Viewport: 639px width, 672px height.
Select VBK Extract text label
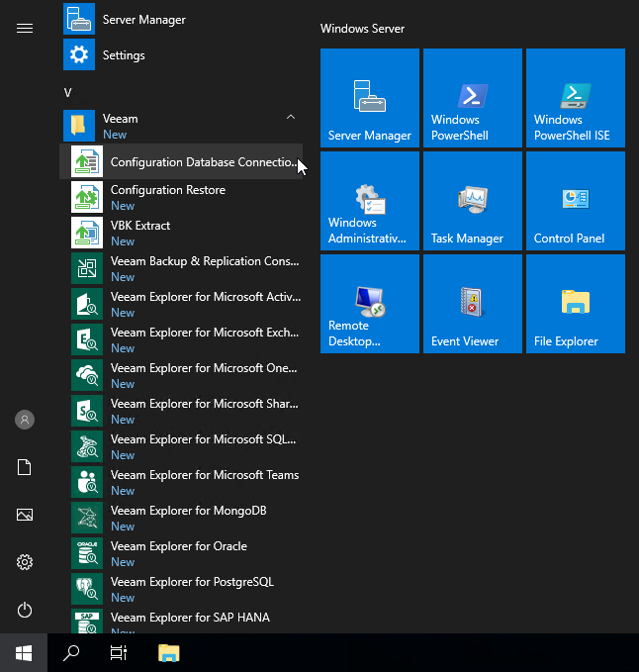point(140,226)
